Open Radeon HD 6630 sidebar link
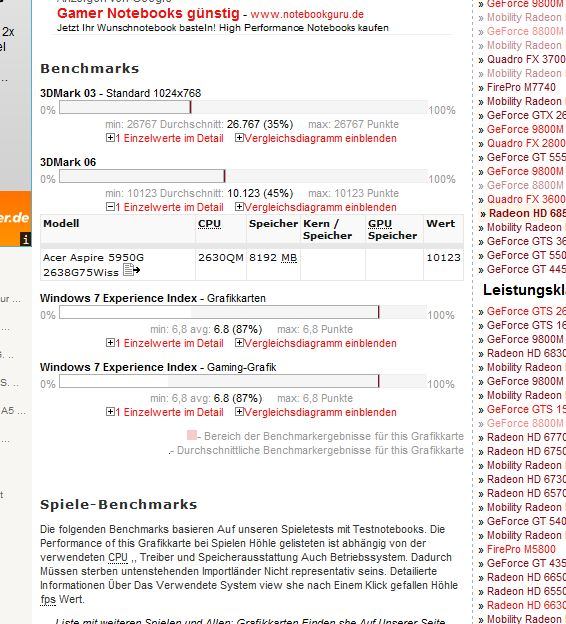This screenshot has width=566, height=624. [x=526, y=605]
